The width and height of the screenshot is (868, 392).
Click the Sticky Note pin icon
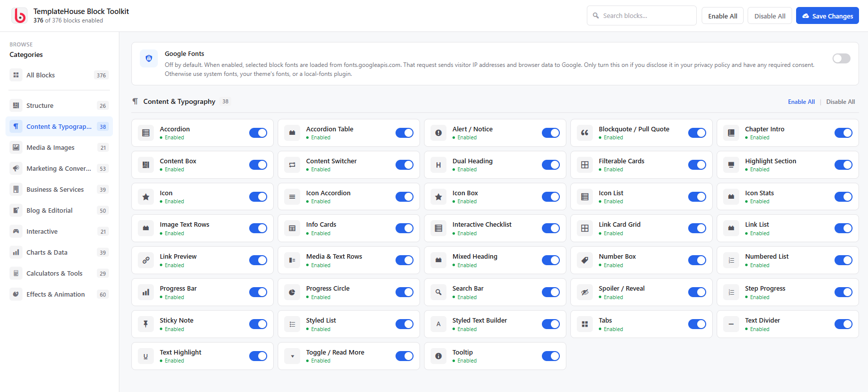coord(146,324)
